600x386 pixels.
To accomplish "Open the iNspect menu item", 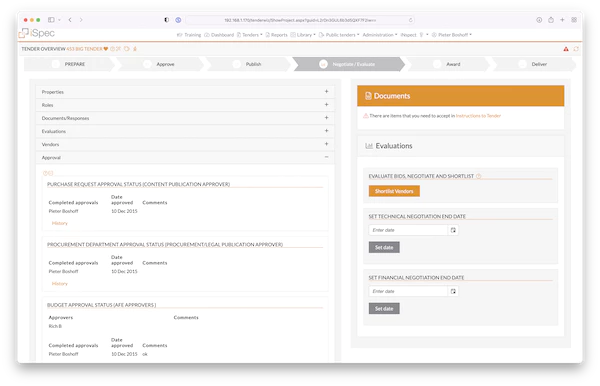I will click(408, 35).
